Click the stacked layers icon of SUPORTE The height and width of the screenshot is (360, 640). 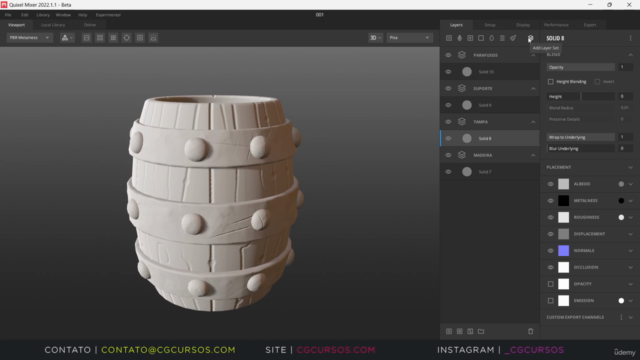(x=462, y=88)
